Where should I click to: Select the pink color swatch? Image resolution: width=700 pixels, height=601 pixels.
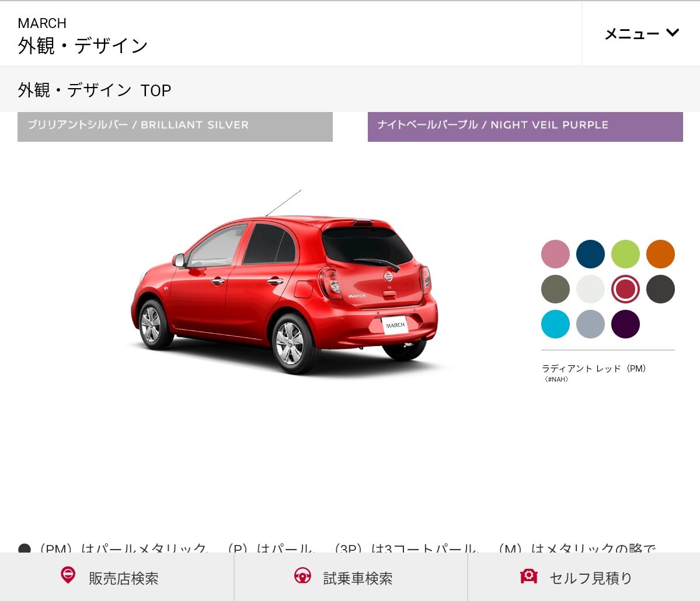tap(555, 254)
